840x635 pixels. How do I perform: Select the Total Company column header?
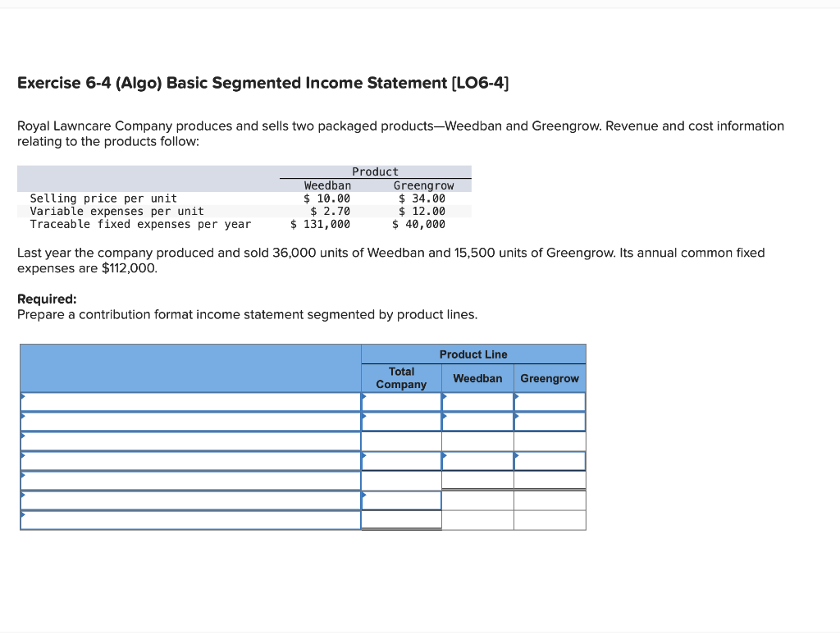(401, 377)
